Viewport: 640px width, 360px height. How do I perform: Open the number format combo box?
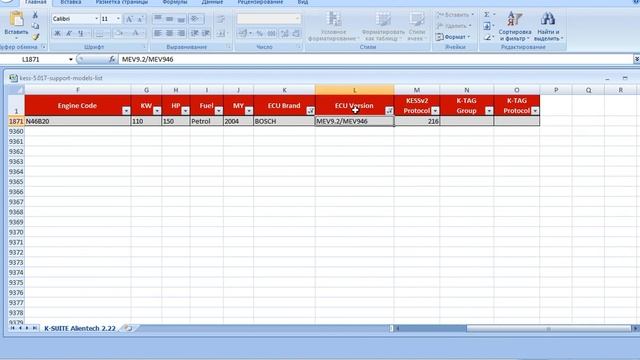[269, 19]
